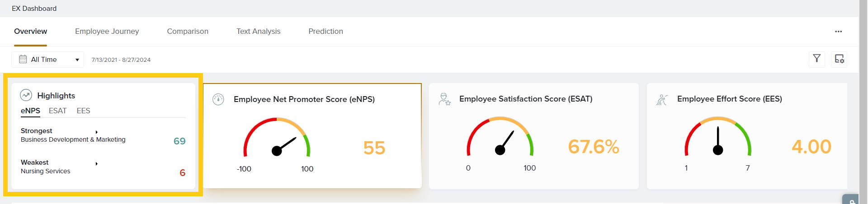Click the eNPS score value 55
The height and width of the screenshot is (204, 868).
[x=374, y=148]
